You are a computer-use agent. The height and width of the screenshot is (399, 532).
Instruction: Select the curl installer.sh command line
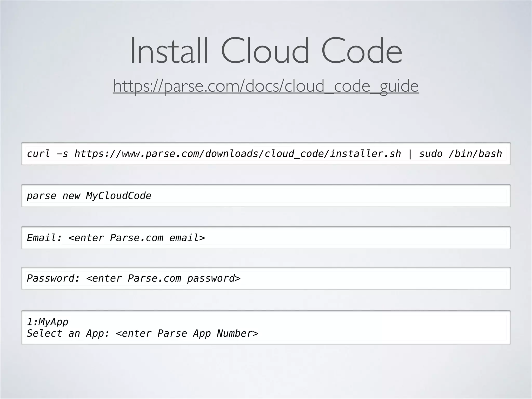coord(264,154)
